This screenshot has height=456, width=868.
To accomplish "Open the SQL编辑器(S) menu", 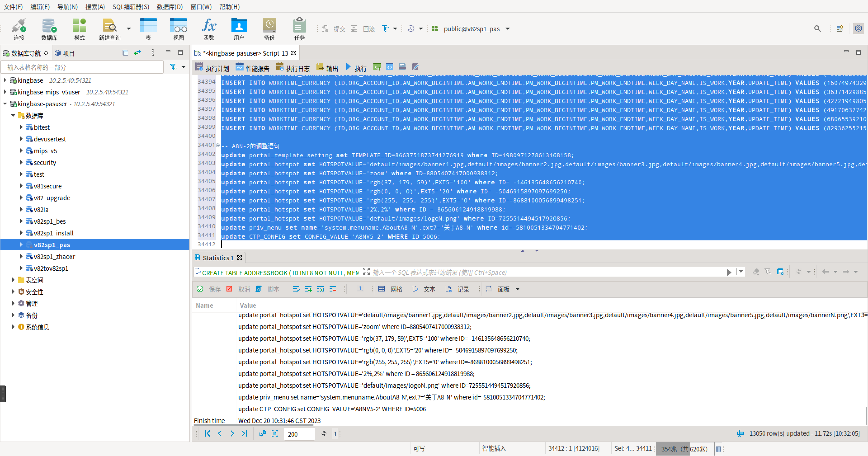I will coord(131,7).
